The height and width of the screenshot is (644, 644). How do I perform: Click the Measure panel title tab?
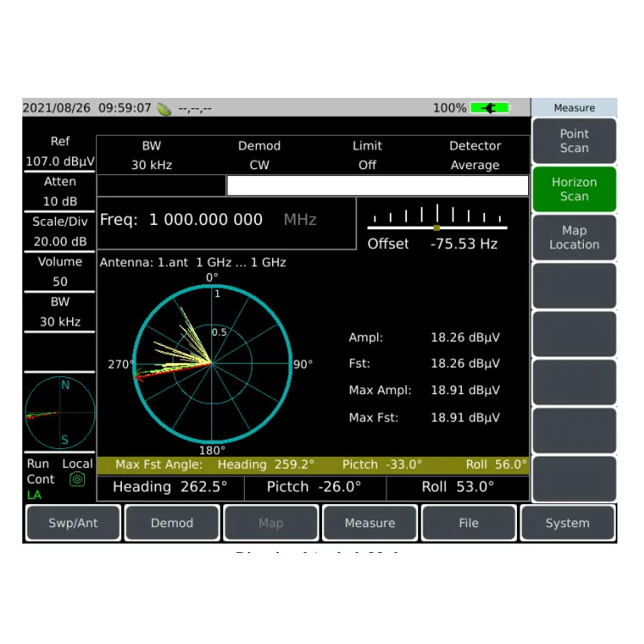tap(574, 107)
